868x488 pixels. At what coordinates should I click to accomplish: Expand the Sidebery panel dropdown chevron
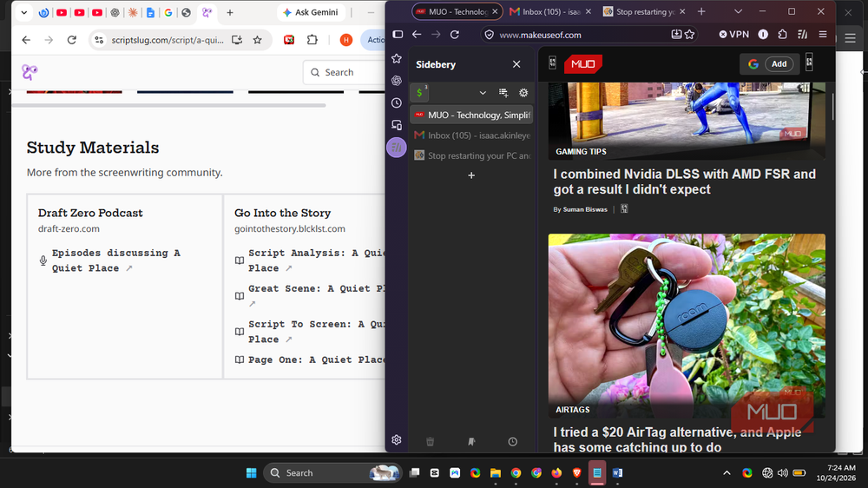coord(482,93)
